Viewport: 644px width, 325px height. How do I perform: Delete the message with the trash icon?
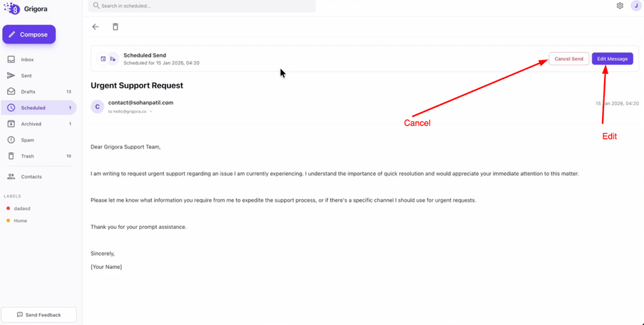coord(115,27)
